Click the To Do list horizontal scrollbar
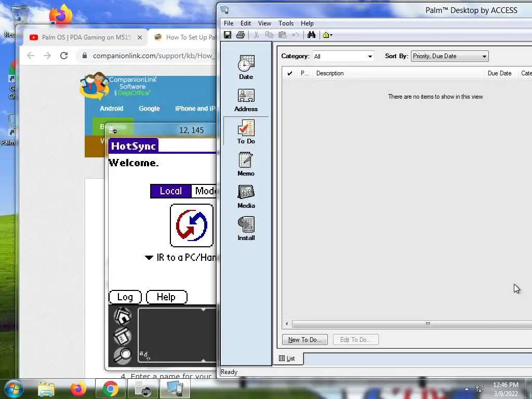This screenshot has width=532, height=399. [412, 324]
